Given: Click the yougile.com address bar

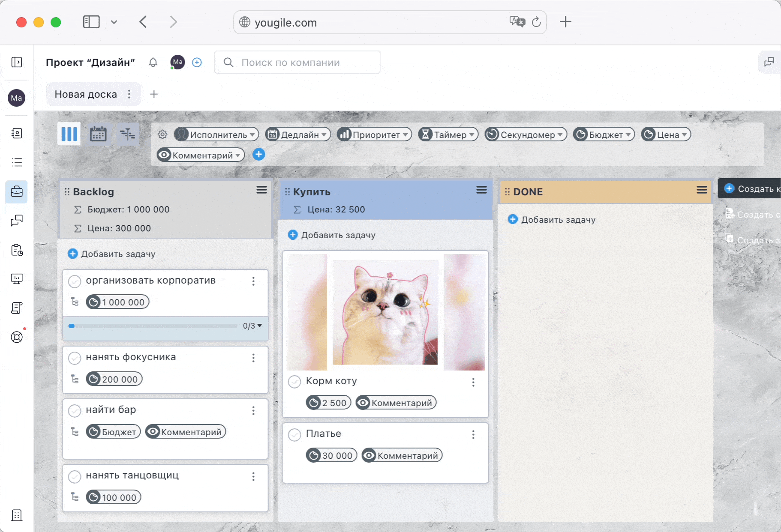Looking at the screenshot, I should [390, 22].
